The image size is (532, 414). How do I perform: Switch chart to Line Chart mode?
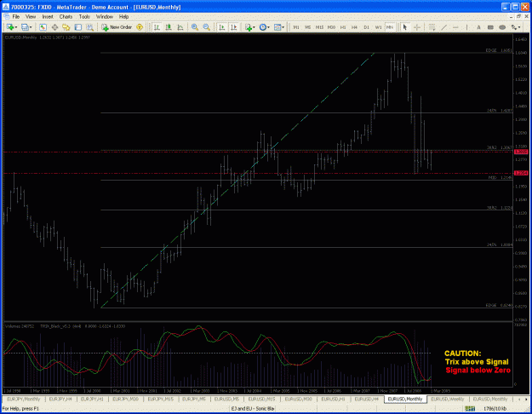(180, 27)
